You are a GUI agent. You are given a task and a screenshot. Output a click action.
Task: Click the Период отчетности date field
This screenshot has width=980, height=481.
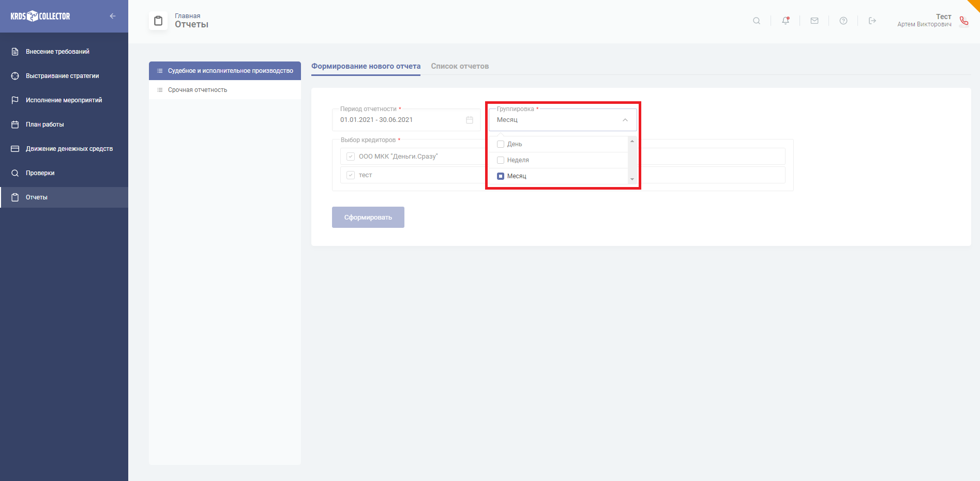tap(406, 120)
